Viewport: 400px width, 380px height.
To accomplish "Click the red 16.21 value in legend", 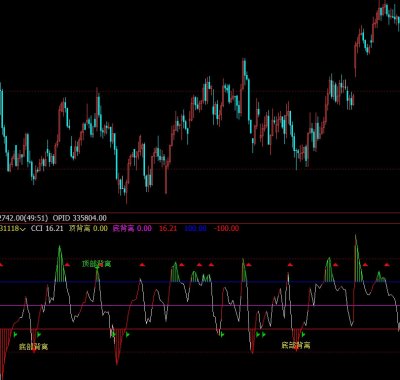I will tap(168, 228).
